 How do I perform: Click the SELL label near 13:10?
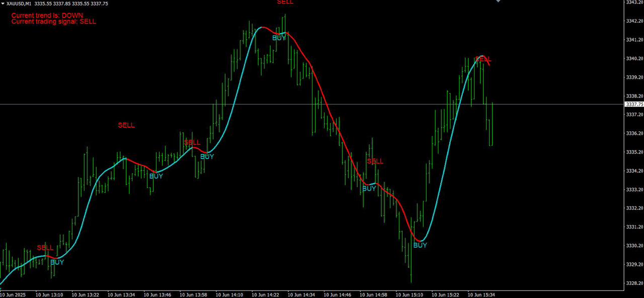pos(45,248)
